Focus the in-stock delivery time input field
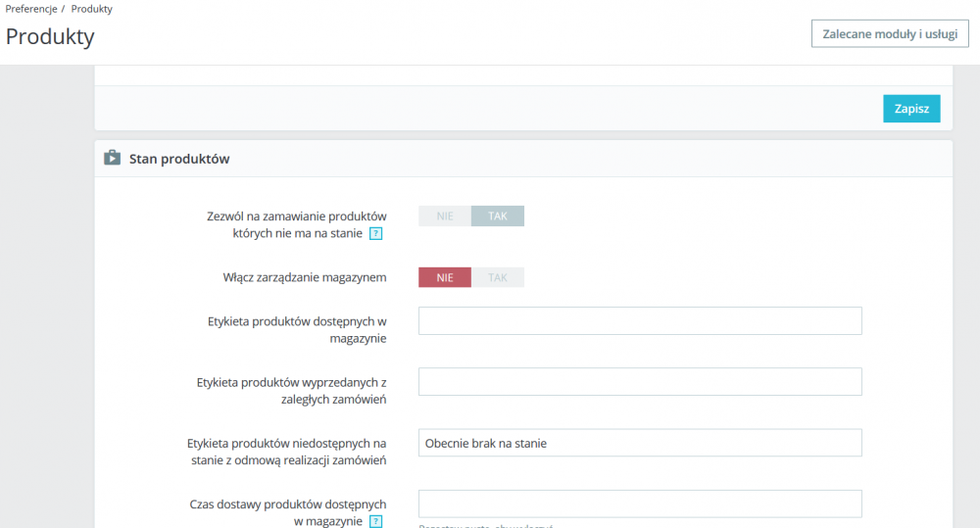This screenshot has height=528, width=980. [x=640, y=504]
